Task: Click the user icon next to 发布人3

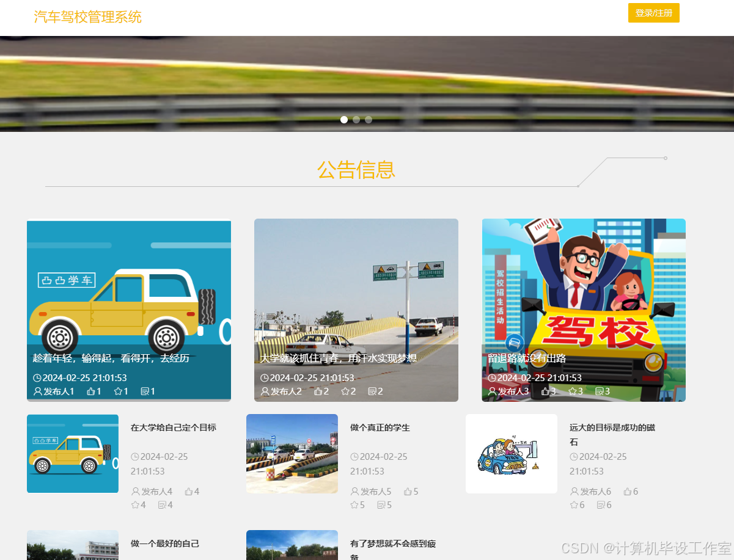Action: coord(493,391)
